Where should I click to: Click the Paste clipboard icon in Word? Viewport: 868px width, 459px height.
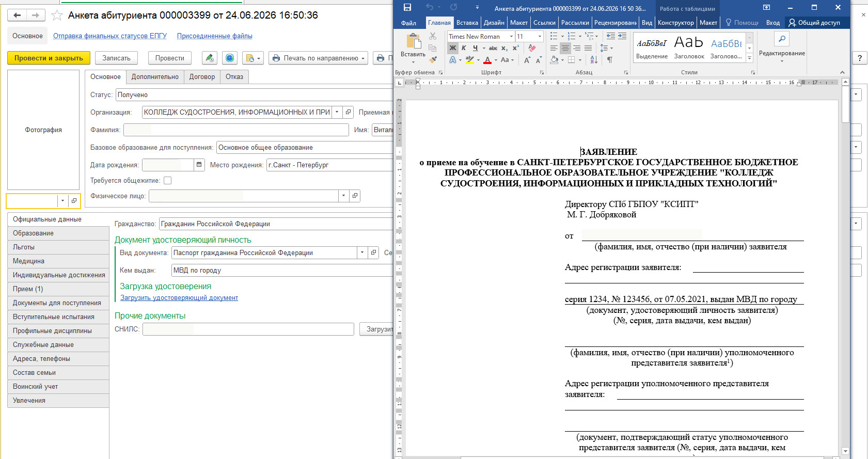[x=413, y=41]
